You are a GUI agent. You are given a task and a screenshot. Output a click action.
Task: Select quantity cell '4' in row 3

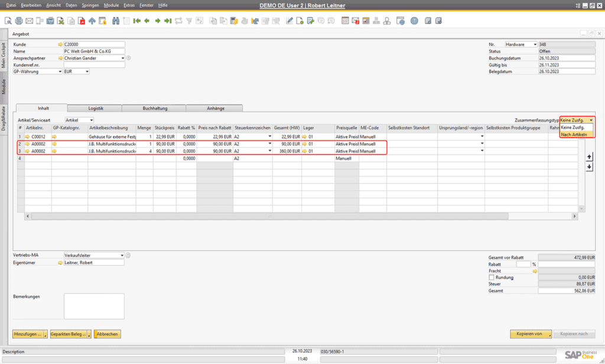click(x=144, y=151)
